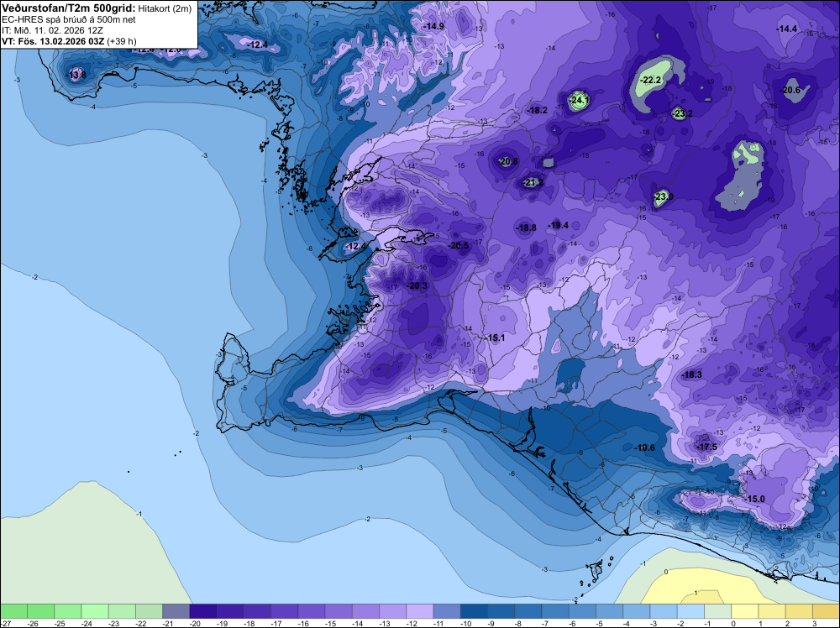This screenshot has height=628, width=840.
Task: Click the -19.4 temperature label
Action: coord(559,225)
